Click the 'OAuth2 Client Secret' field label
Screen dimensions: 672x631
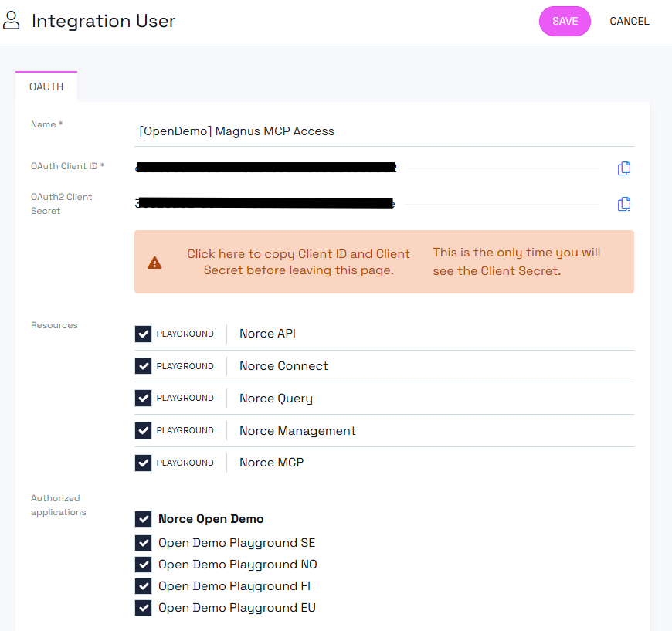(x=61, y=204)
